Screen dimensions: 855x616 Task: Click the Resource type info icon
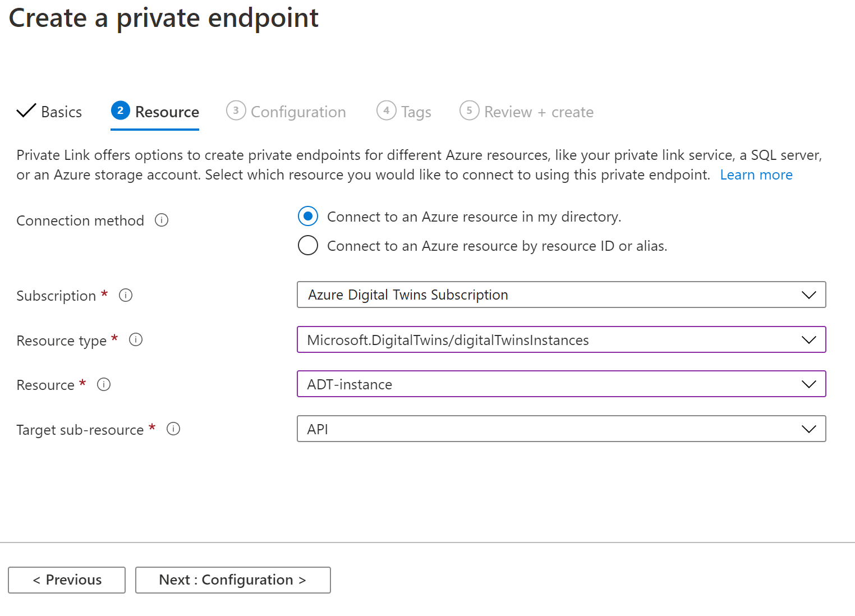pyautogui.click(x=136, y=339)
